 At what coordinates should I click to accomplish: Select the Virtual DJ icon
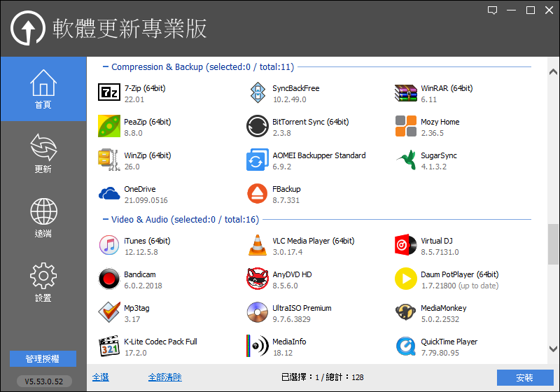[x=406, y=245]
